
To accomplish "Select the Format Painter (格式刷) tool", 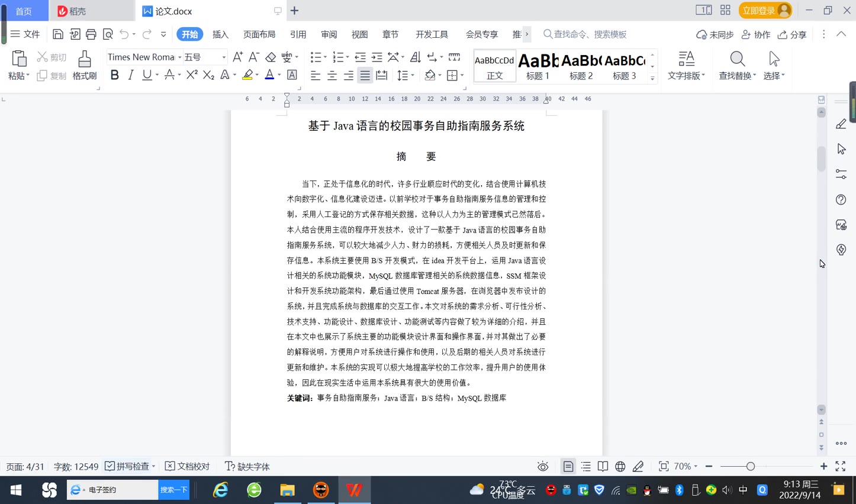I will pyautogui.click(x=85, y=65).
